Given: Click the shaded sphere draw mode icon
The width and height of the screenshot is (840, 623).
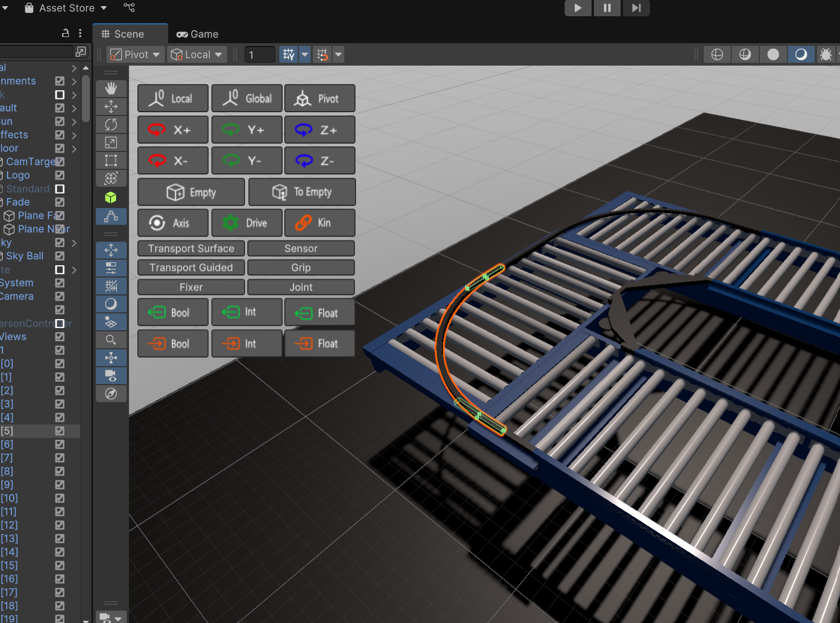Looking at the screenshot, I should (773, 54).
